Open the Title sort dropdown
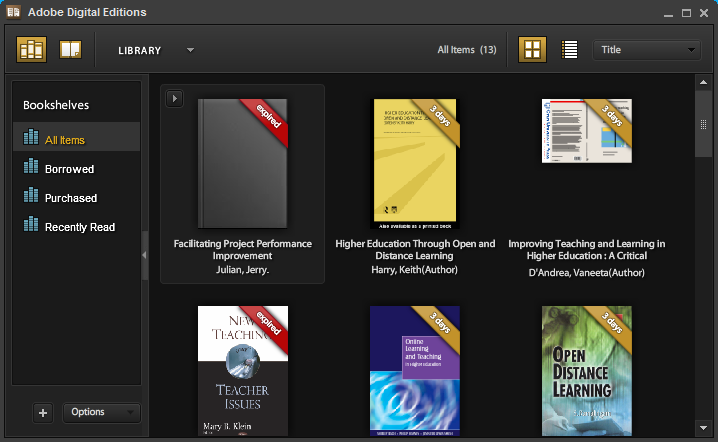Viewport: 718px width, 442px height. tap(647, 50)
